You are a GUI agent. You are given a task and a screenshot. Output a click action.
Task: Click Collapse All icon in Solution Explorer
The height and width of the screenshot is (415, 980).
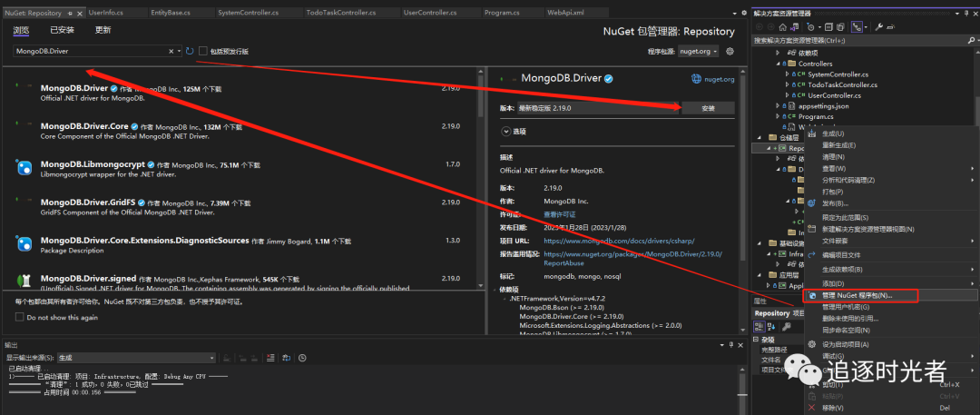[828, 27]
